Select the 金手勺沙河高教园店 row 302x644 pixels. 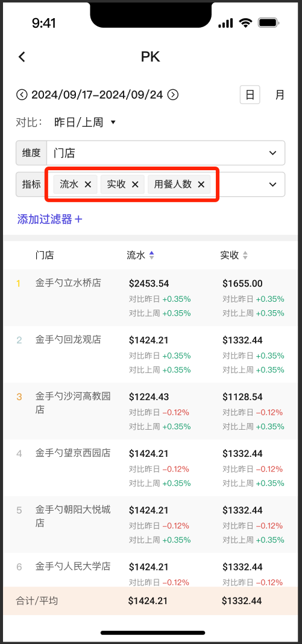[x=150, y=411]
